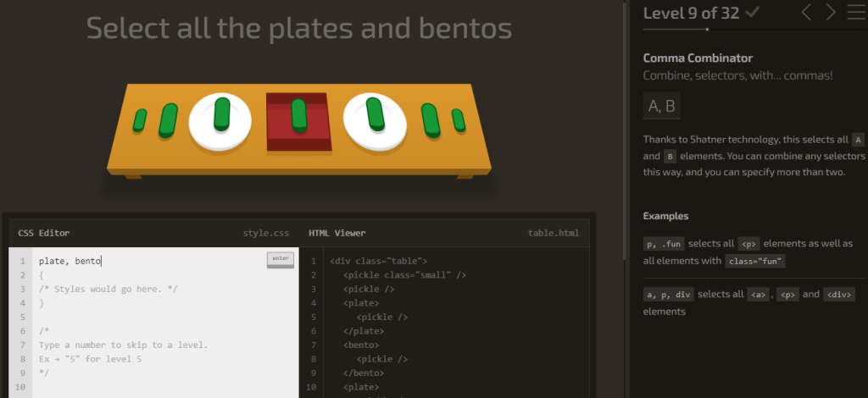Click the second pickle from the left on the table
Viewport: 868px width, 398px height.
(169, 120)
